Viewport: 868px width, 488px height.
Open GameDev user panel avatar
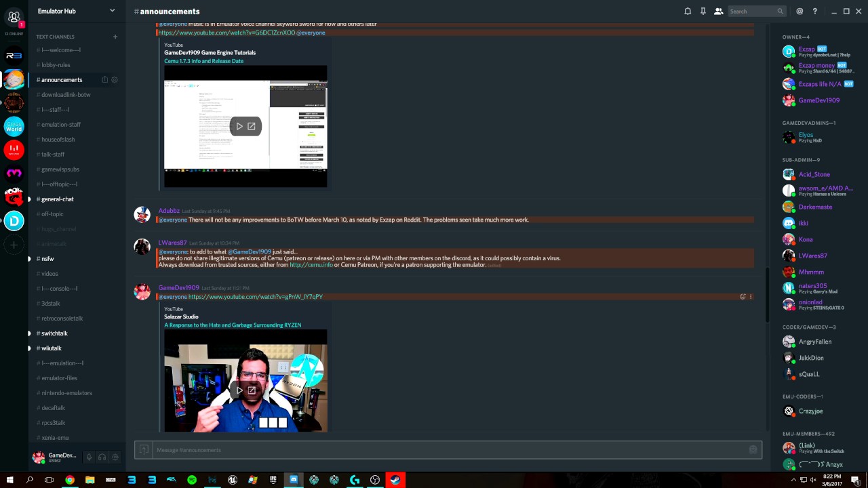coord(39,457)
